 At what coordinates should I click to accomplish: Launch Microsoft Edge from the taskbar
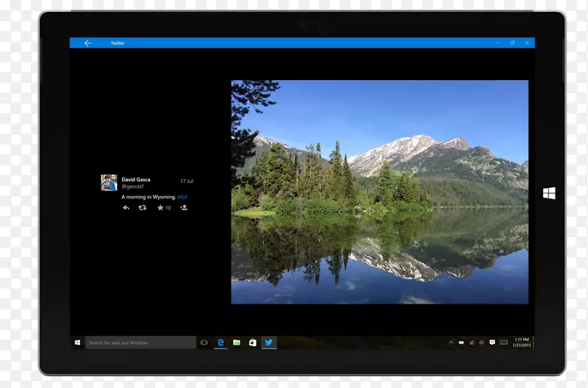tap(220, 342)
